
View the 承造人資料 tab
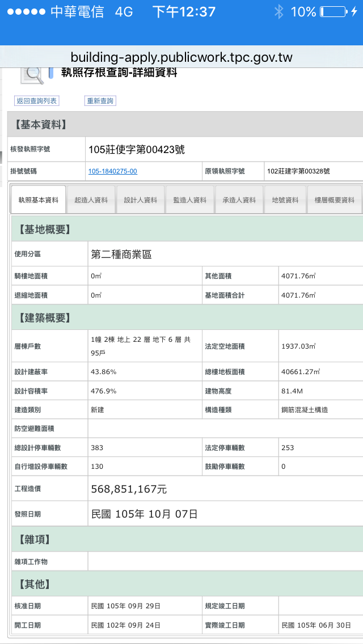(x=239, y=200)
